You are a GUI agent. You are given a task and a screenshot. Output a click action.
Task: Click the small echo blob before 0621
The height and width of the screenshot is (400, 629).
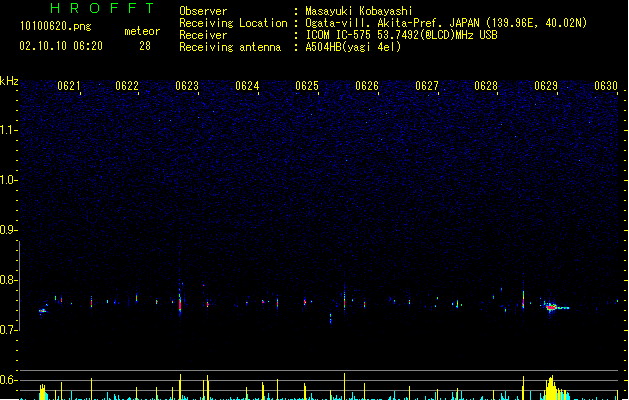43,311
